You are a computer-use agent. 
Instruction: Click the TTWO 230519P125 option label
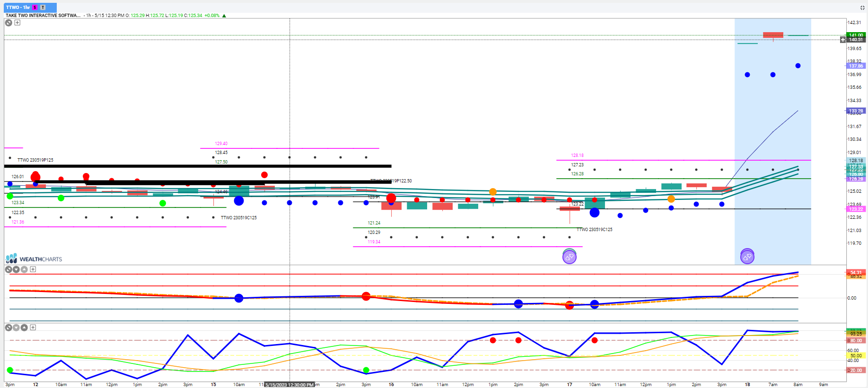(35, 160)
